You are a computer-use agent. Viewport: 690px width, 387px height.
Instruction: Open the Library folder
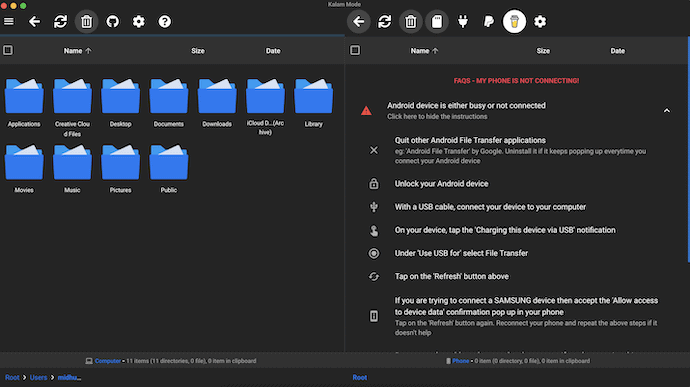coord(313,103)
